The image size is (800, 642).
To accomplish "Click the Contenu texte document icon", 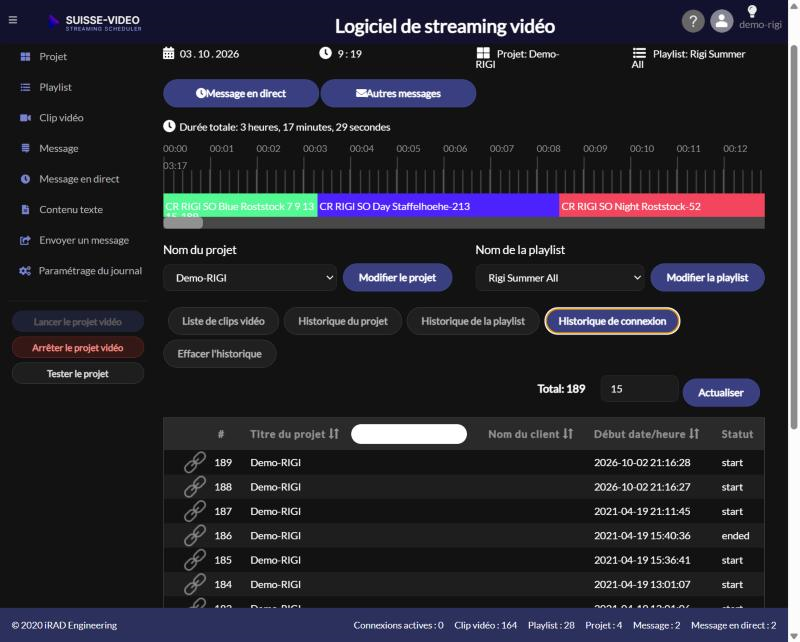I will [x=25, y=210].
